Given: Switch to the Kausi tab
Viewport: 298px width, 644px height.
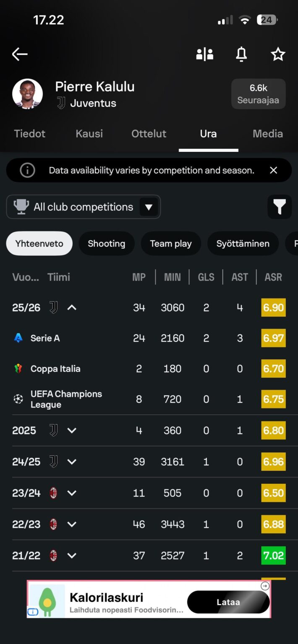Looking at the screenshot, I should (x=89, y=134).
